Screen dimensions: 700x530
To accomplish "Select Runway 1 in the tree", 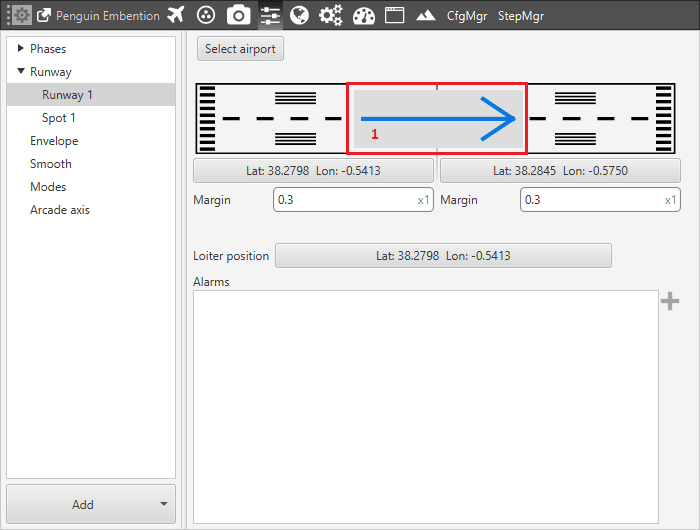I will (91, 95).
